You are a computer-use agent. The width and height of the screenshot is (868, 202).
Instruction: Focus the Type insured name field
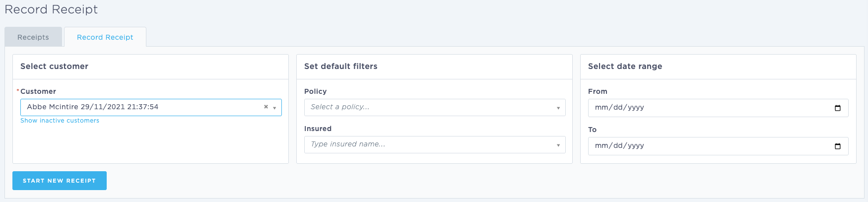435,144
